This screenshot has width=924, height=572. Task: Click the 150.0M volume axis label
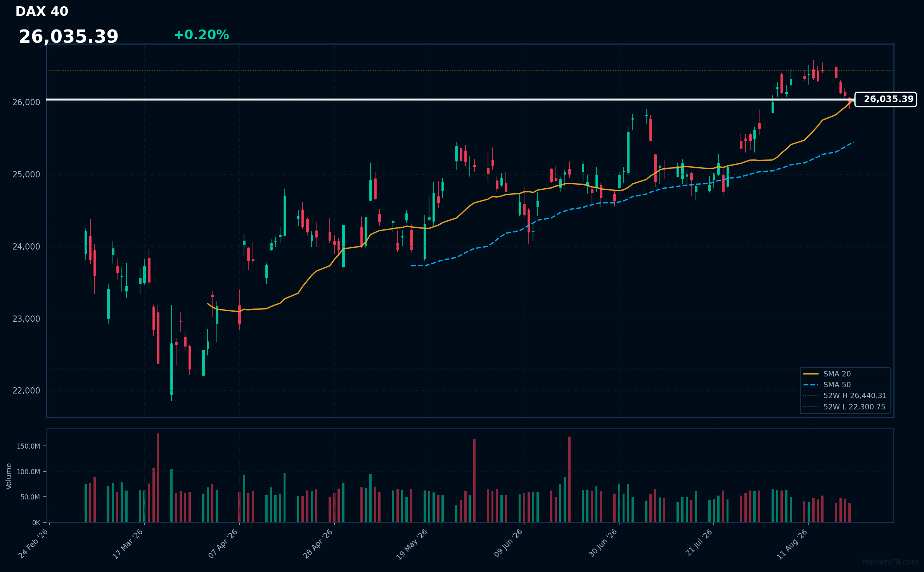point(28,446)
